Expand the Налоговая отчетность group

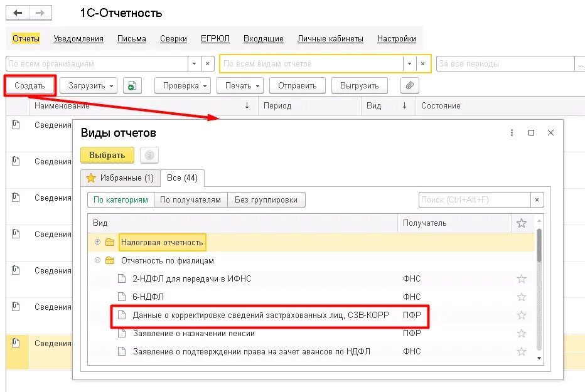97,242
